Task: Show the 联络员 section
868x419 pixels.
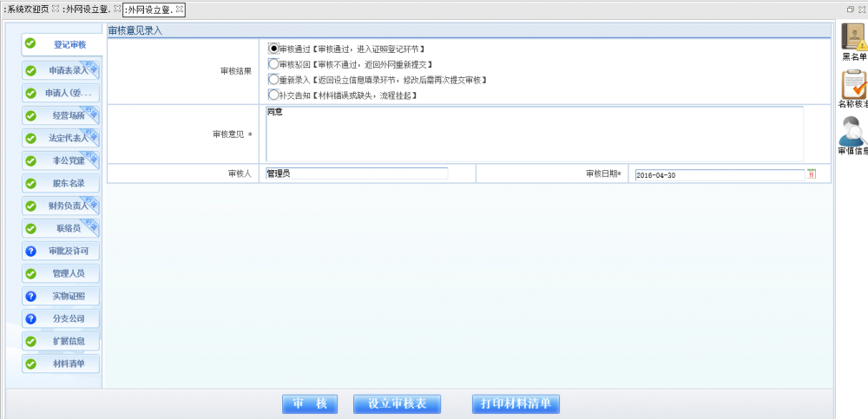Action: pyautogui.click(x=61, y=228)
